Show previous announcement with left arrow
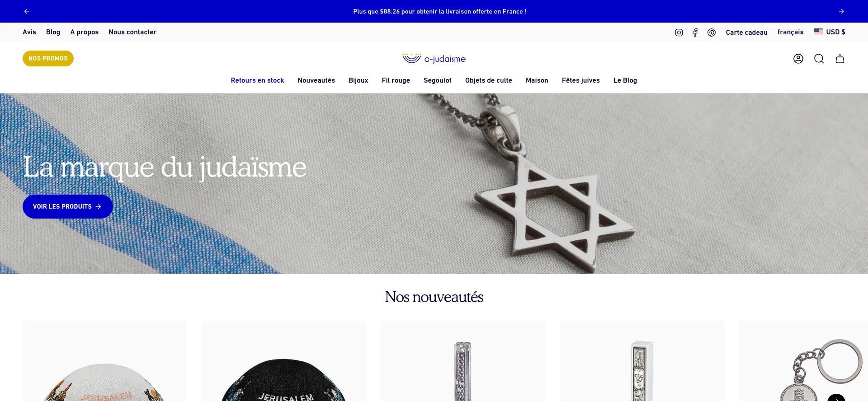The image size is (868, 401). click(x=27, y=11)
